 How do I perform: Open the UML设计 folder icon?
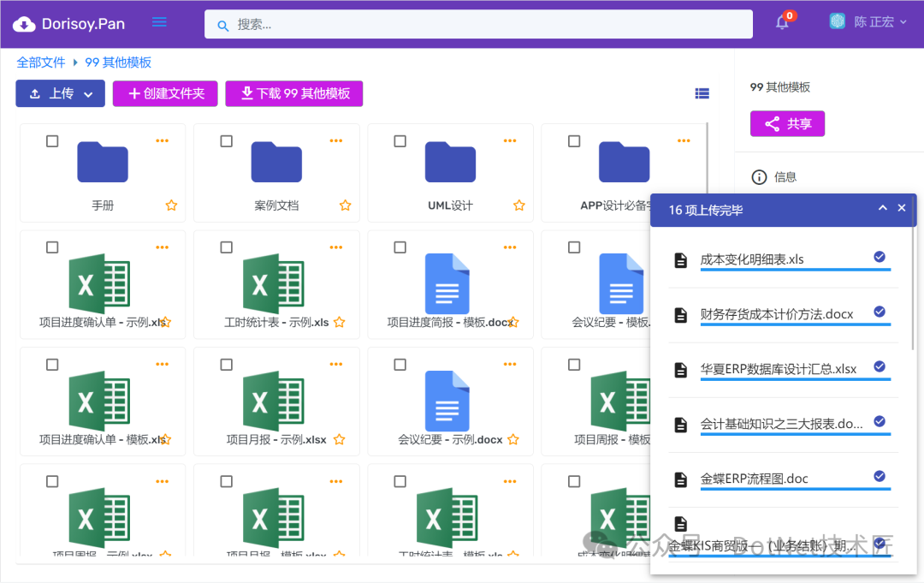[450, 162]
